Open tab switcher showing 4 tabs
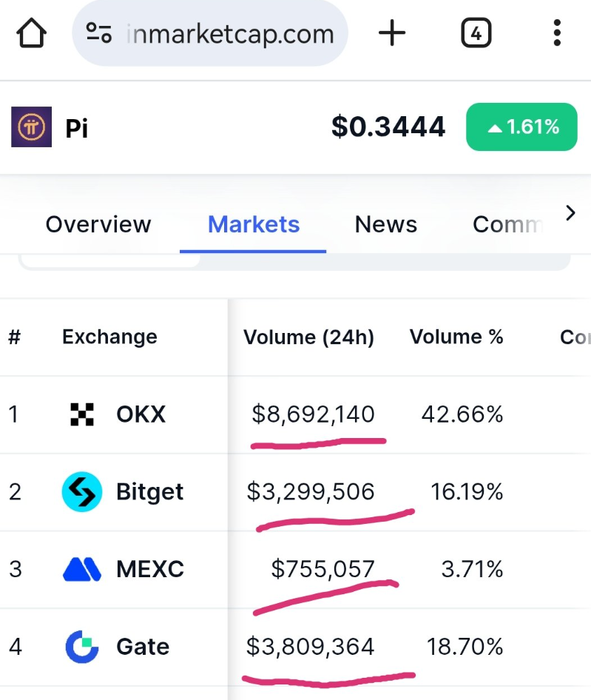Screen dimensions: 591x700 point(476,33)
